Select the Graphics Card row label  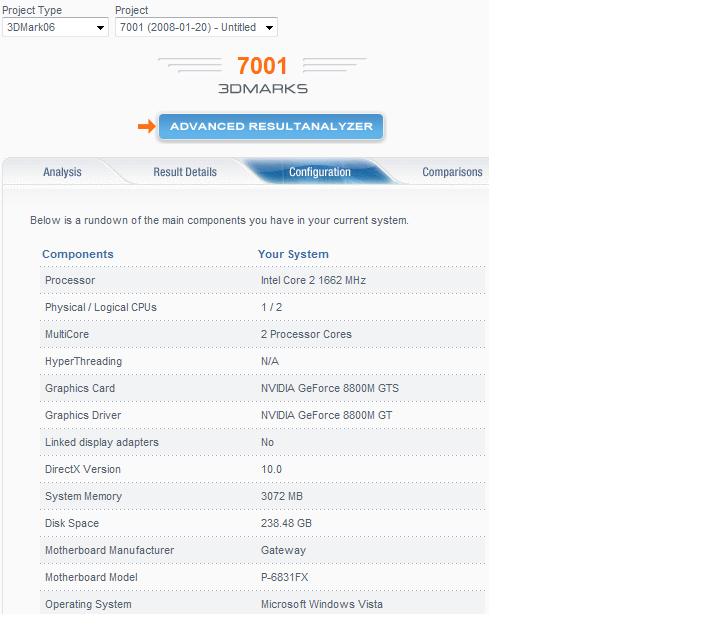click(80, 388)
